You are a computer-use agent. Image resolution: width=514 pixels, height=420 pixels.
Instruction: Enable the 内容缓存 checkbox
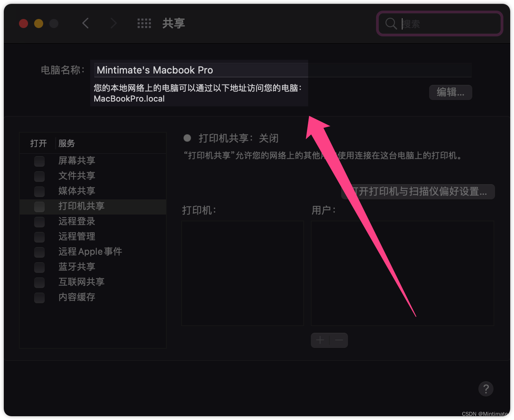[39, 298]
